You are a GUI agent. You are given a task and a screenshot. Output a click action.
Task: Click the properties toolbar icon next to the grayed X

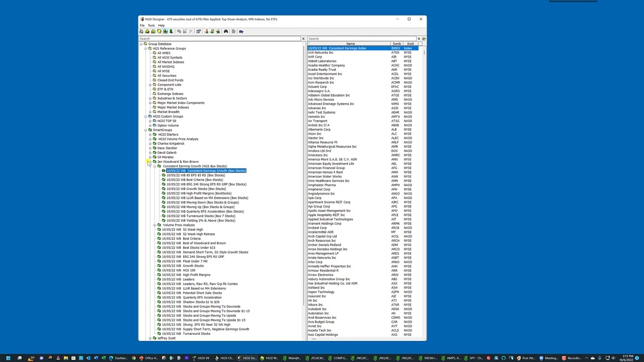tap(198, 31)
